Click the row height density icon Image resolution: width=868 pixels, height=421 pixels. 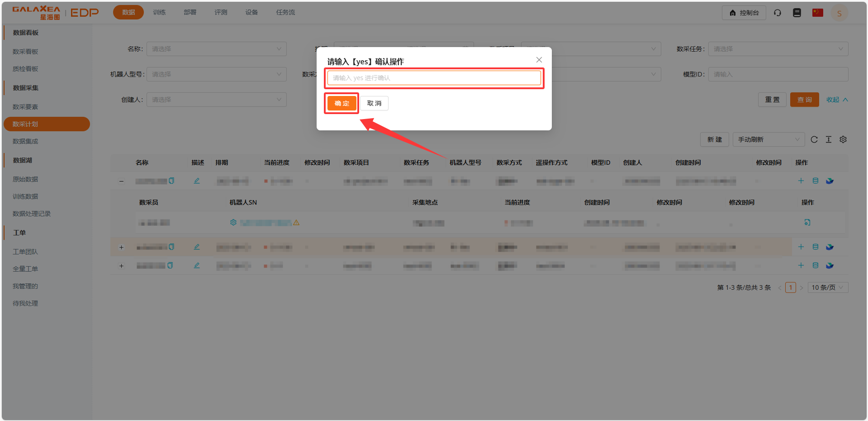click(829, 139)
